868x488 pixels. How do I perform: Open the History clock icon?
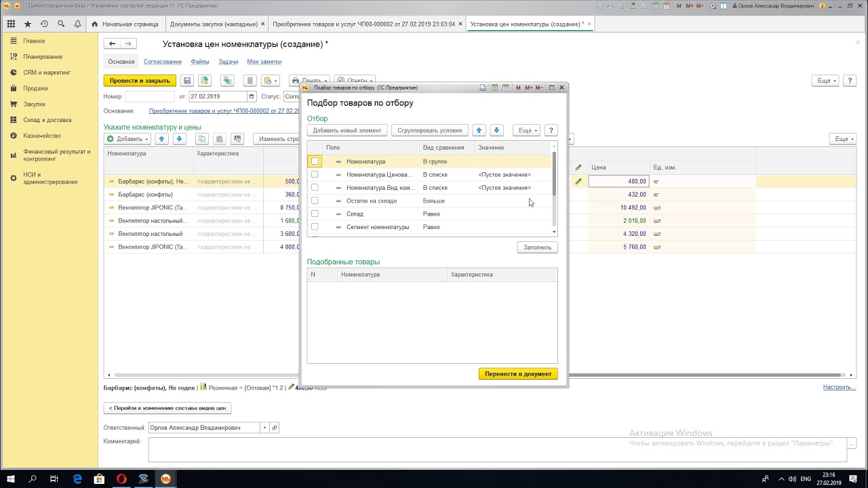point(44,24)
